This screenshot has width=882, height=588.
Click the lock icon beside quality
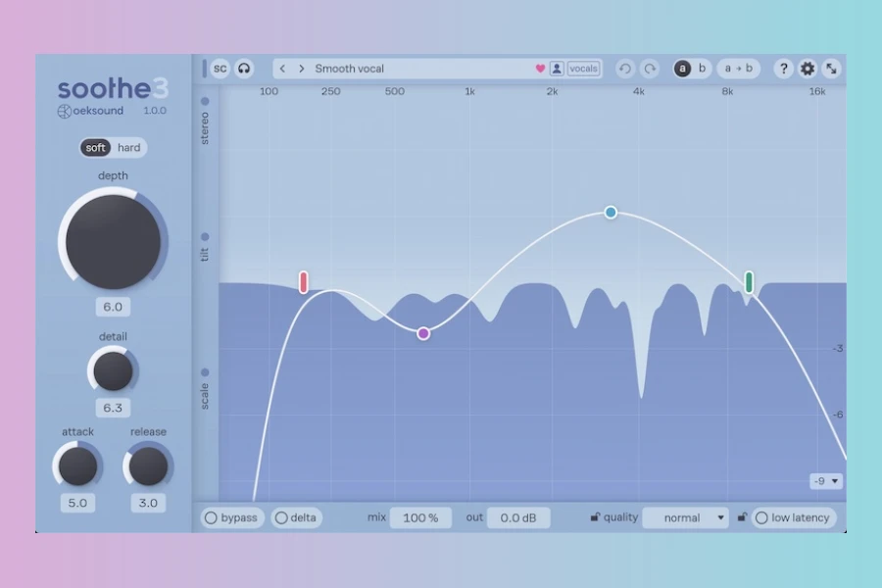(x=595, y=516)
